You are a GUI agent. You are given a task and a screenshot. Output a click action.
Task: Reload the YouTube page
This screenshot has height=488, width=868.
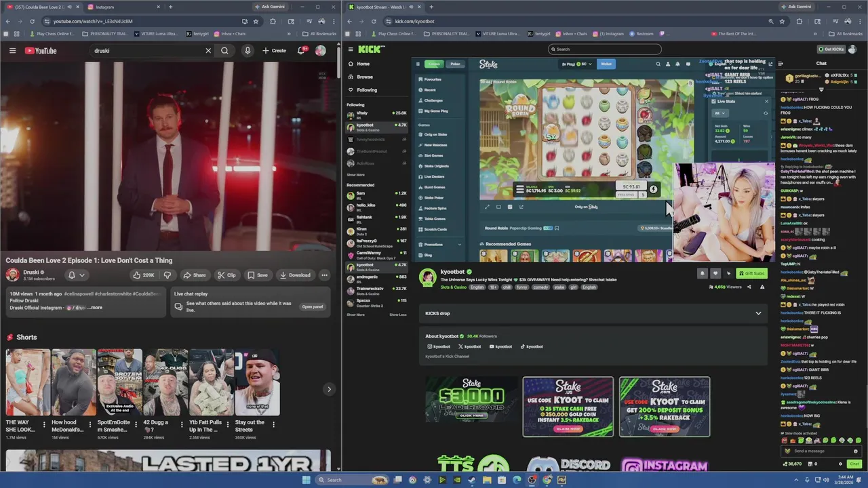click(x=34, y=21)
